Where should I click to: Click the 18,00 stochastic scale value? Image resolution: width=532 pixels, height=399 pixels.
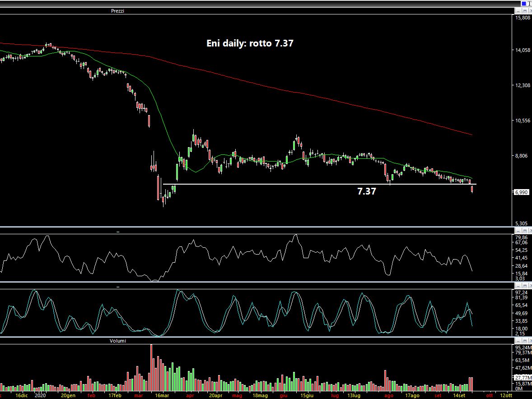click(x=522, y=329)
